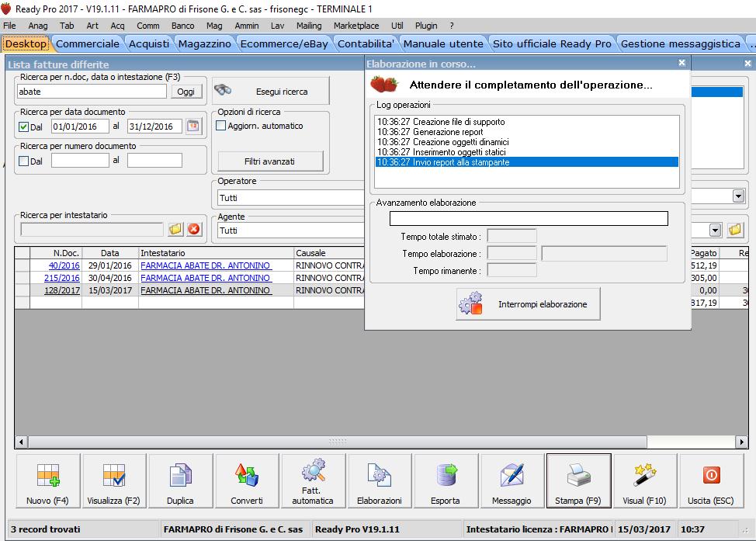The width and height of the screenshot is (756, 541).
Task: Open FARMACIA ABATE link in 30/04/2016 row
Action: pos(206,278)
